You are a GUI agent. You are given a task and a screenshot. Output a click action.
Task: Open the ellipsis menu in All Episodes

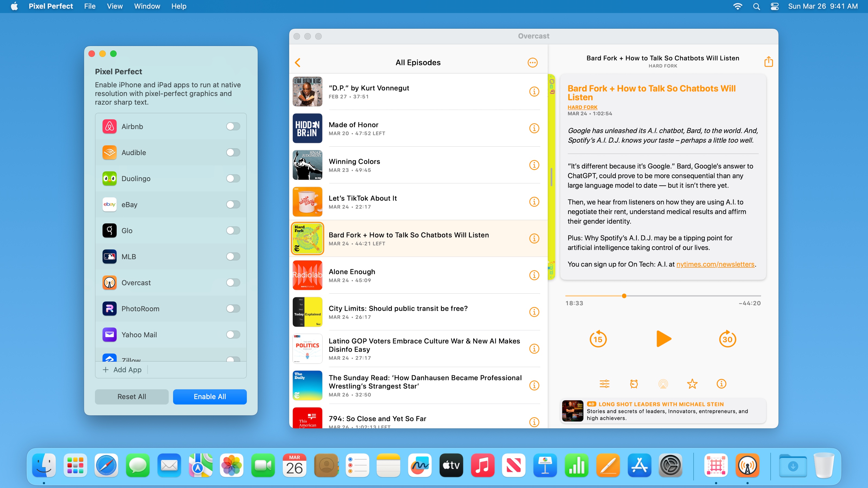point(532,63)
